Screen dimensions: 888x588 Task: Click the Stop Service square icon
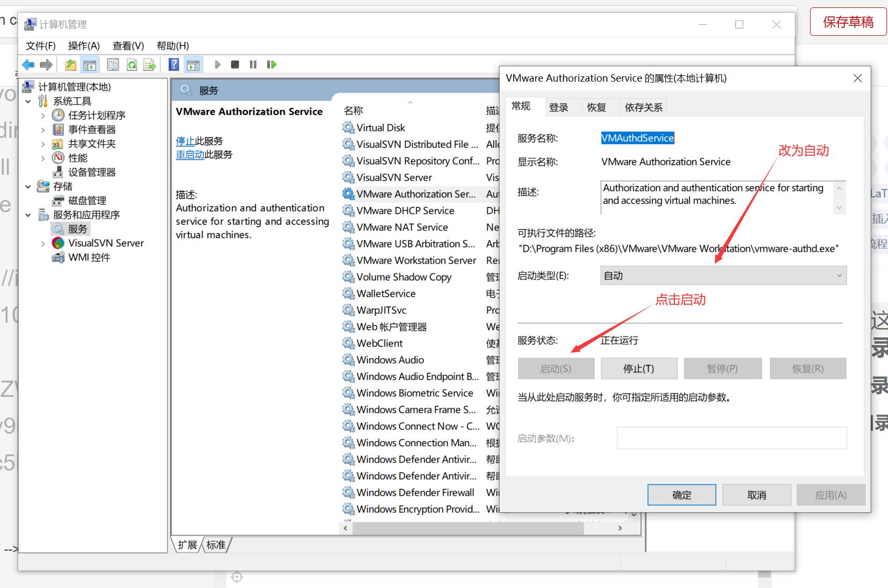click(235, 65)
